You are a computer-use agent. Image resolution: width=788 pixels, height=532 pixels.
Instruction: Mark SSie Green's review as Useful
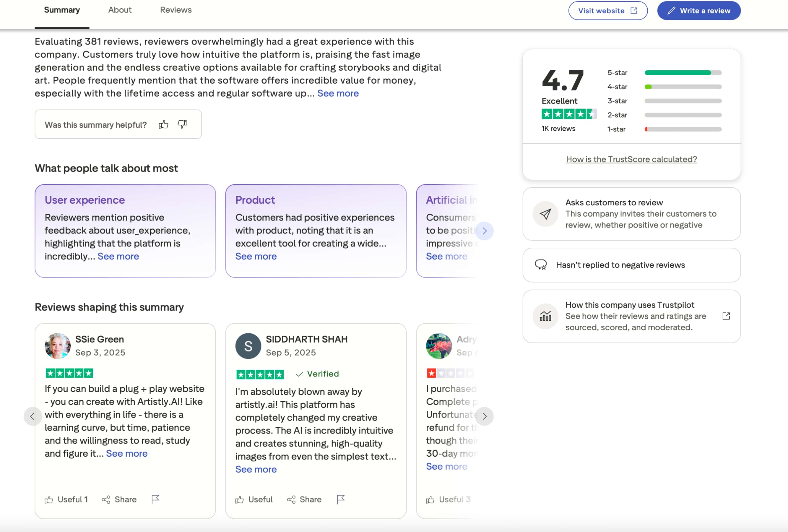click(66, 499)
